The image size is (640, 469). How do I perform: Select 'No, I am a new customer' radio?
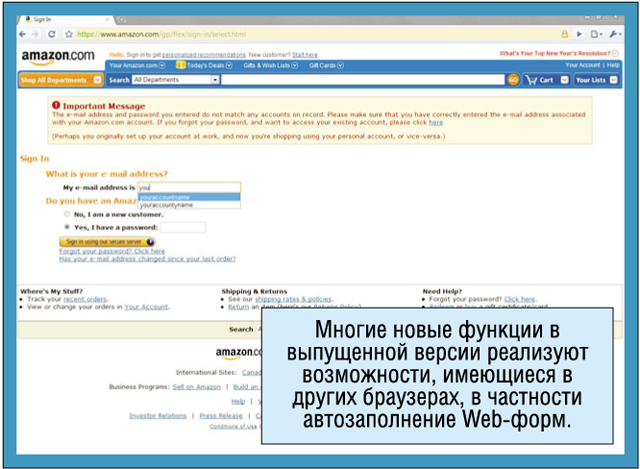click(67, 214)
